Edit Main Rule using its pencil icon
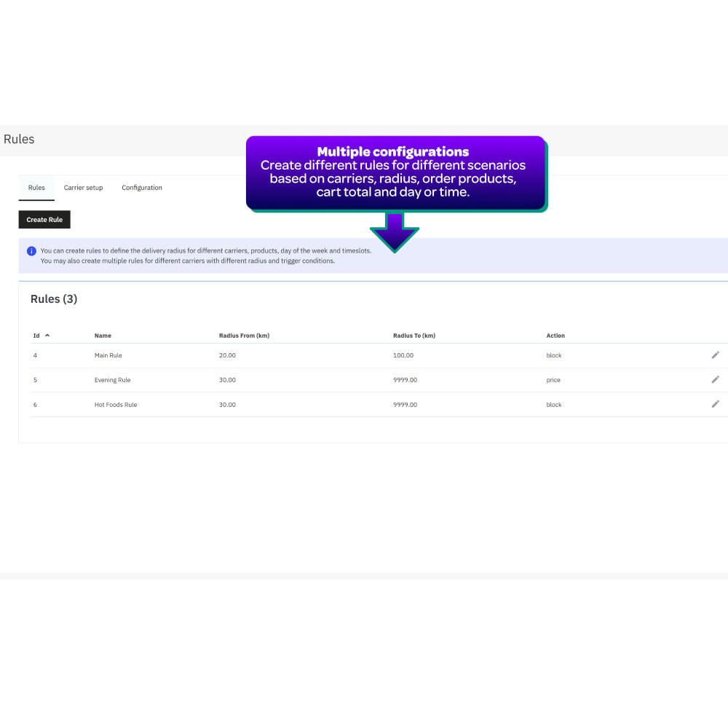 715,355
